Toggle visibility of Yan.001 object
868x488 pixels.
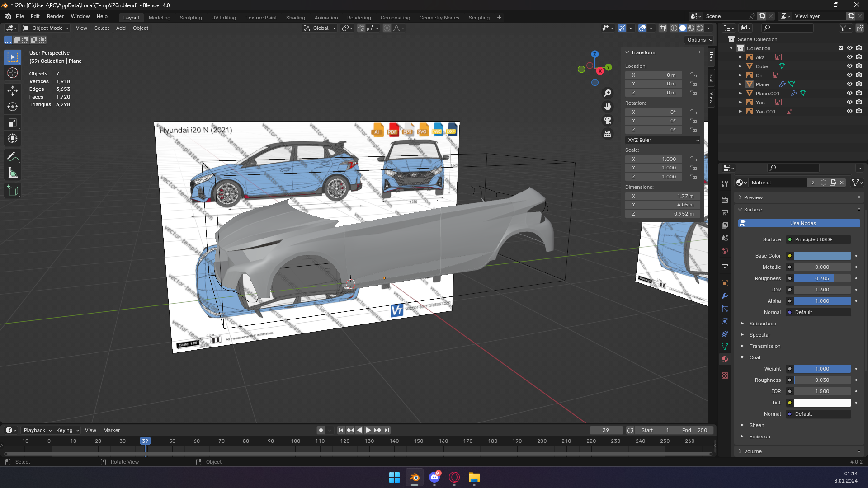pos(849,111)
